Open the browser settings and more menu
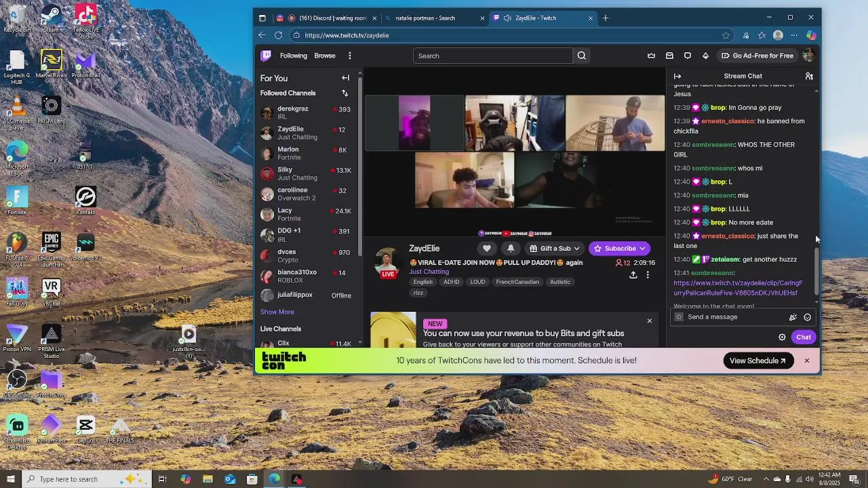This screenshot has height=488, width=868. 794,35
